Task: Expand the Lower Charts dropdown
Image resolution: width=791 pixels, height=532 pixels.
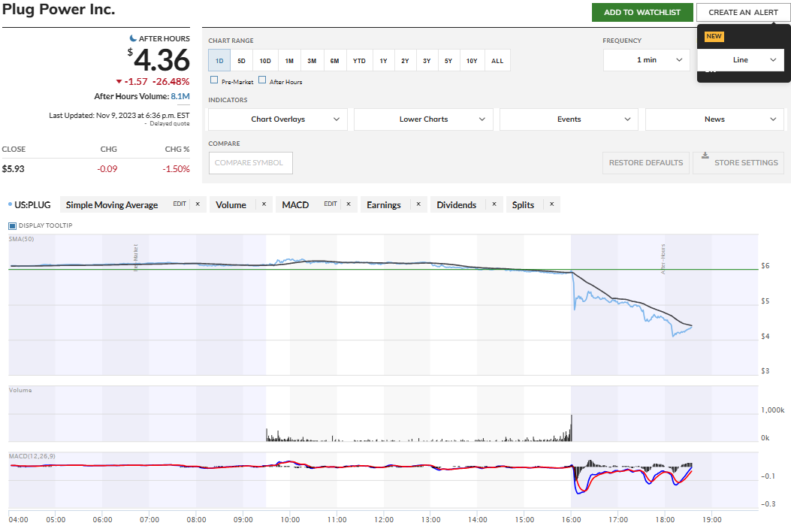Action: [x=423, y=119]
